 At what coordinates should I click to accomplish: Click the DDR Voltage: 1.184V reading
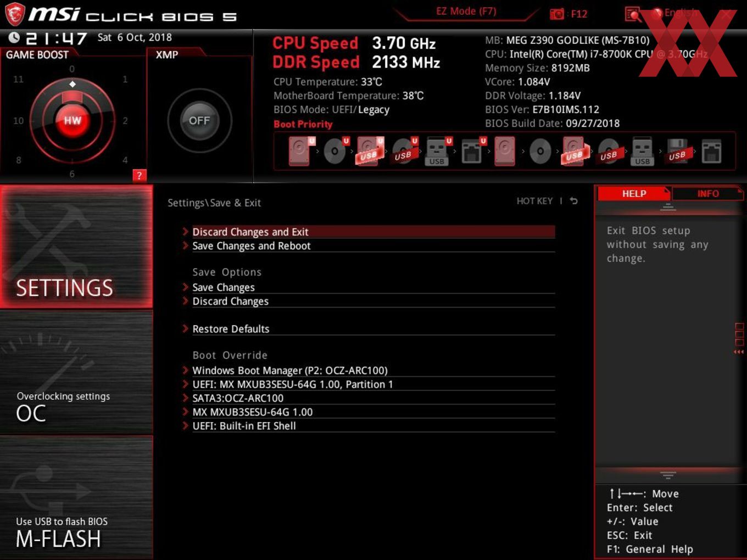pos(533,96)
